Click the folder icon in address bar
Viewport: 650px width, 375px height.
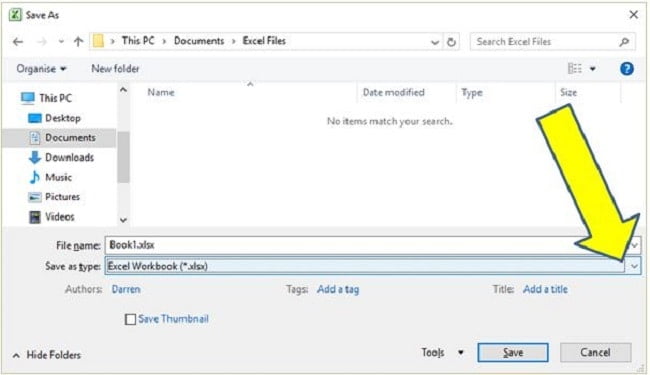(98, 41)
